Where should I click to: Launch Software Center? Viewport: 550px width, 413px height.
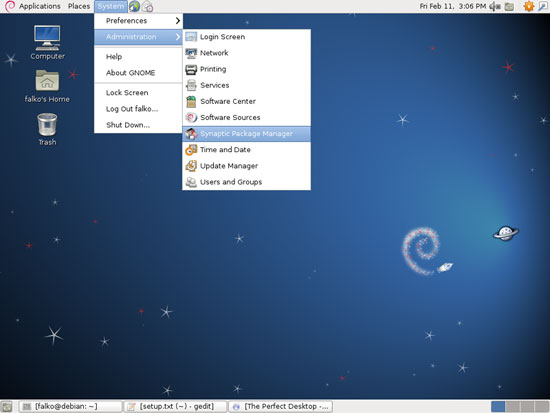[x=247, y=101]
